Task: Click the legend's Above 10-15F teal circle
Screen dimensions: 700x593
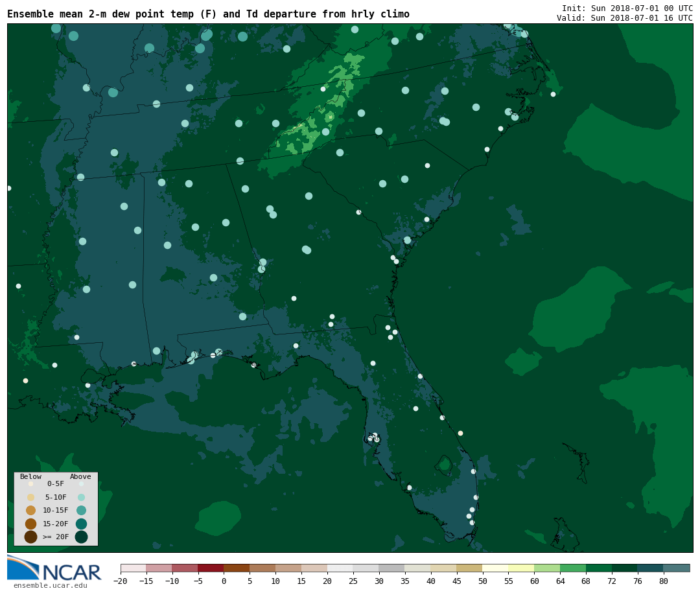Action: pyautogui.click(x=81, y=510)
